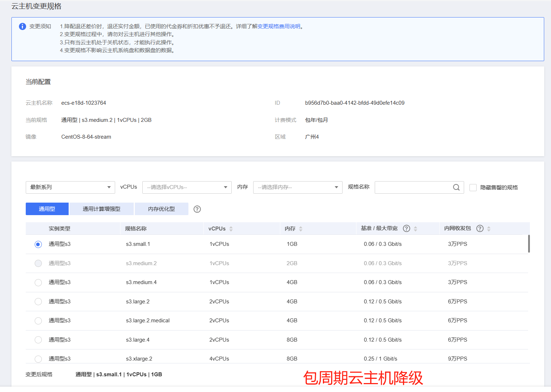Image resolution: width=551 pixels, height=392 pixels.
Task: Open the help tooltip for 基准 / 最大带宽
Action: pyautogui.click(x=406, y=228)
